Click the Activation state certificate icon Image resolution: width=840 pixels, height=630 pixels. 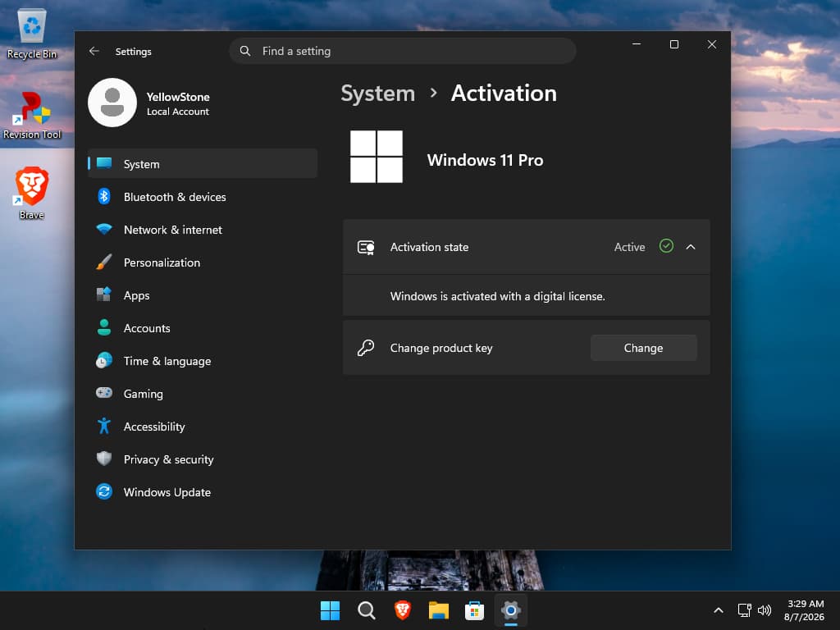coord(366,247)
